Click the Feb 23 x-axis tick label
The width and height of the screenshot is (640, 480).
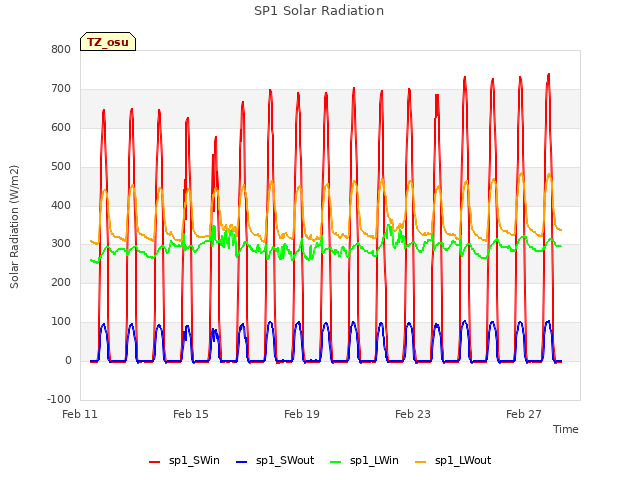coord(413,414)
